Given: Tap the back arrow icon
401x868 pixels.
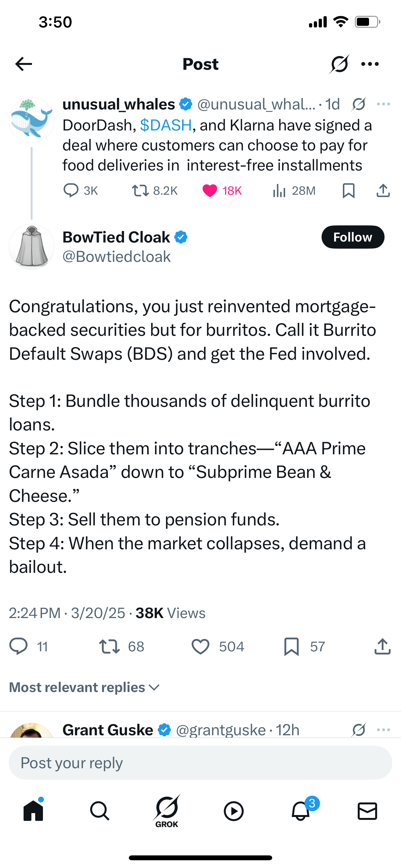Looking at the screenshot, I should pos(24,64).
